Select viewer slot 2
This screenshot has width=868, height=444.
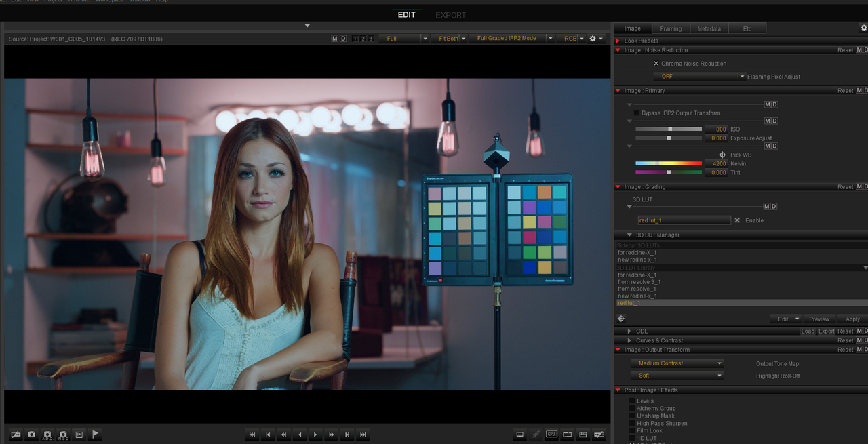coord(363,39)
